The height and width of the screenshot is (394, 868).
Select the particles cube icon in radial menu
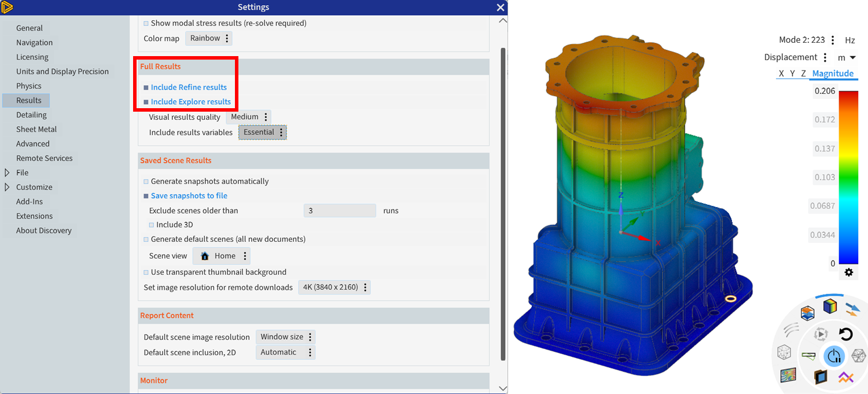point(784,352)
